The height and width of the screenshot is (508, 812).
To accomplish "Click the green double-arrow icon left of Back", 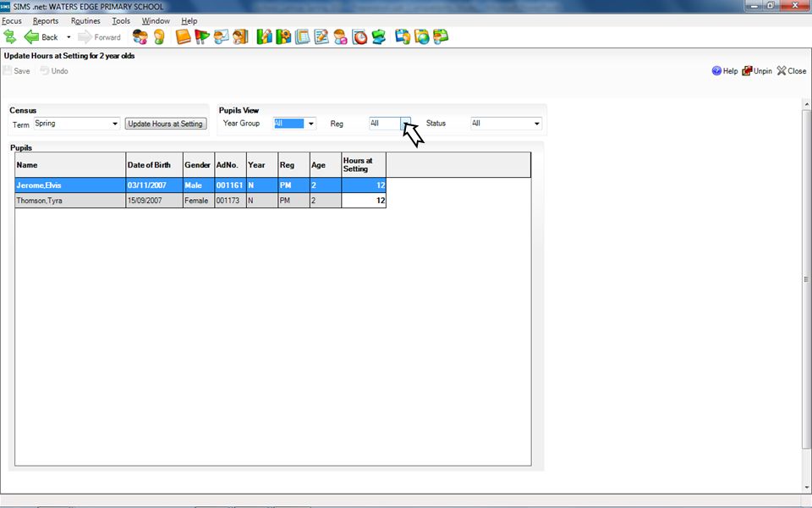I will click(10, 36).
